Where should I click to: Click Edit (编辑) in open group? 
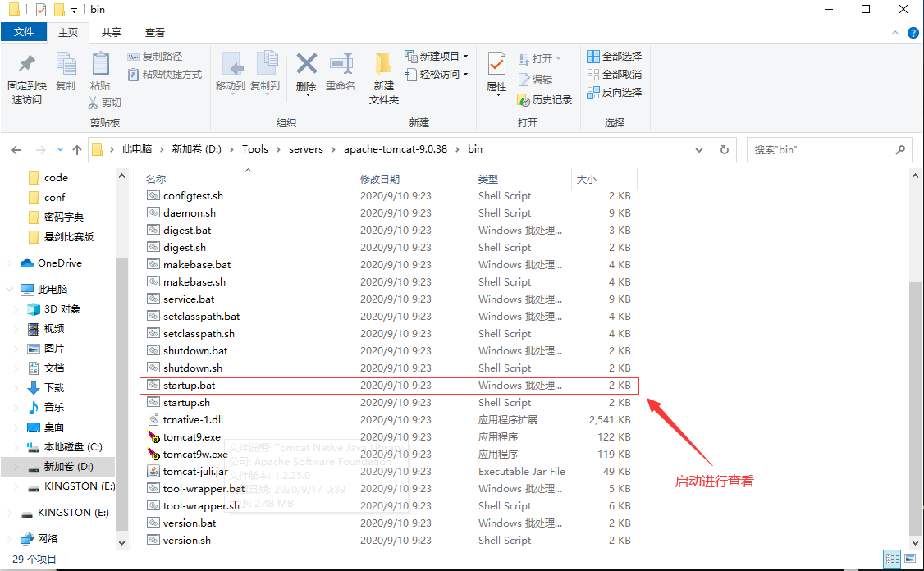(535, 79)
